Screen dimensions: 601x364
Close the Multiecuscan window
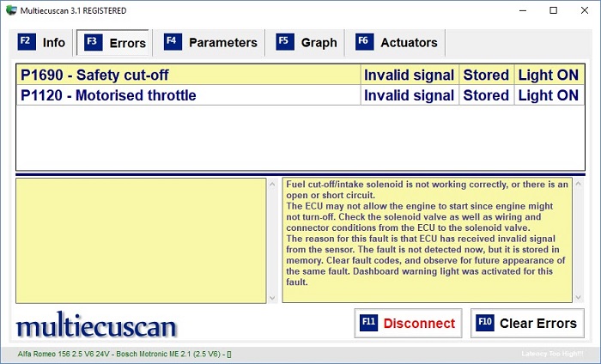pos(585,10)
